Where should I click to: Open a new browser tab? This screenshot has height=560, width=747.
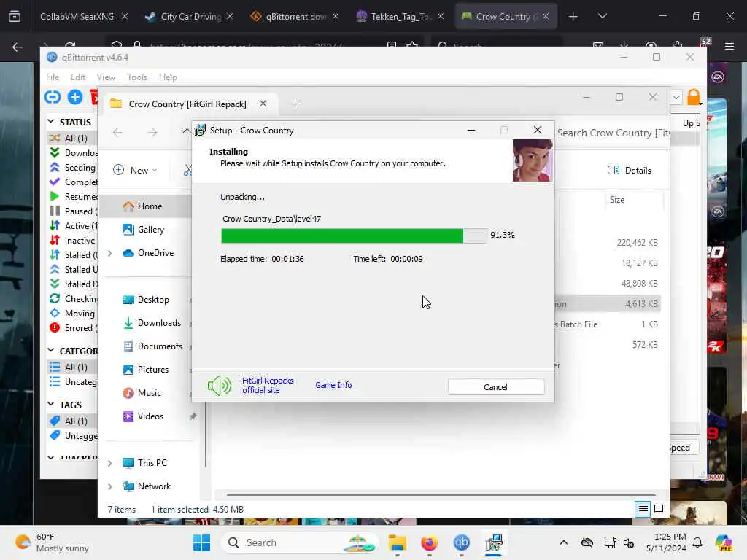[x=573, y=16]
